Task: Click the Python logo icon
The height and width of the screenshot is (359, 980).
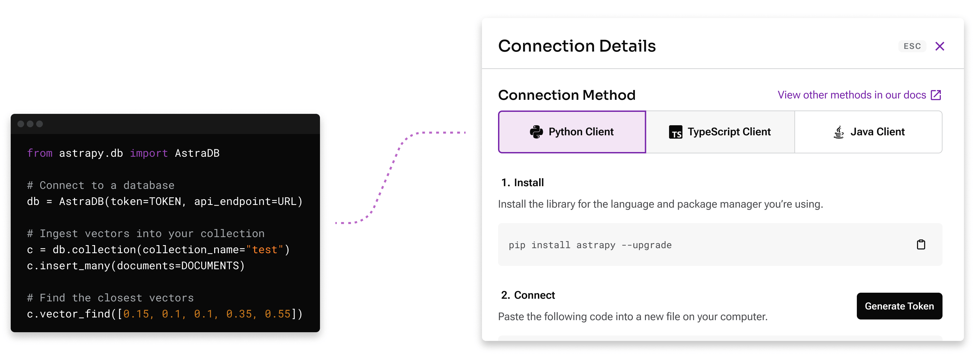Action: (536, 132)
